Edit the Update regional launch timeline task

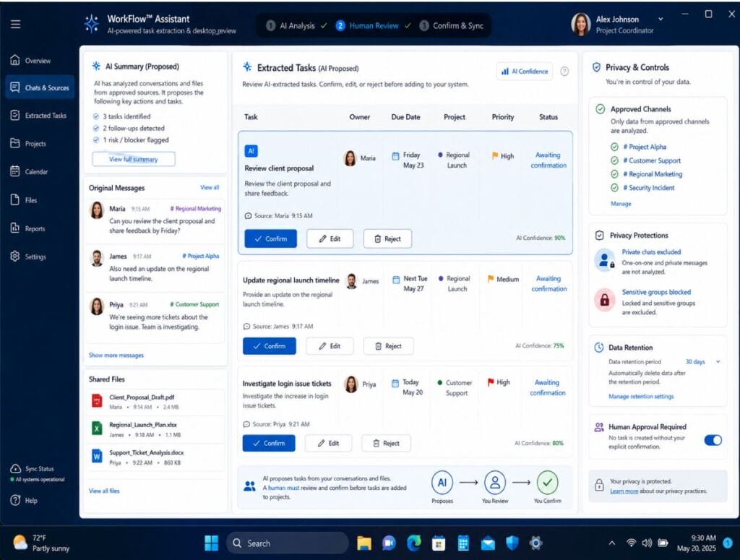point(330,346)
